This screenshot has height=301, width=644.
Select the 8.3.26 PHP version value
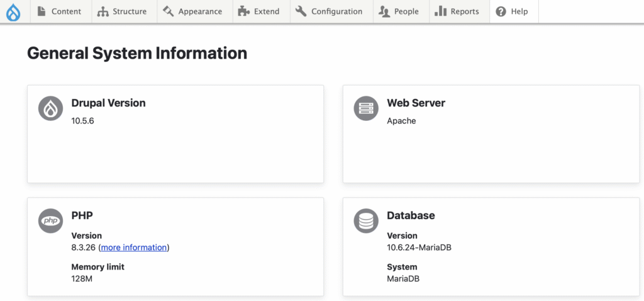[x=84, y=247]
